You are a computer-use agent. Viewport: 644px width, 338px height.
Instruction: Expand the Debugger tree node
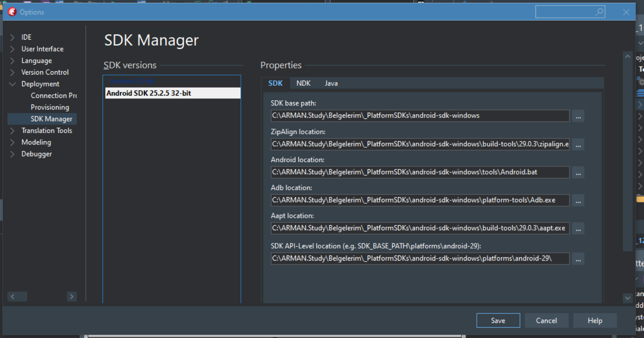[x=13, y=154]
